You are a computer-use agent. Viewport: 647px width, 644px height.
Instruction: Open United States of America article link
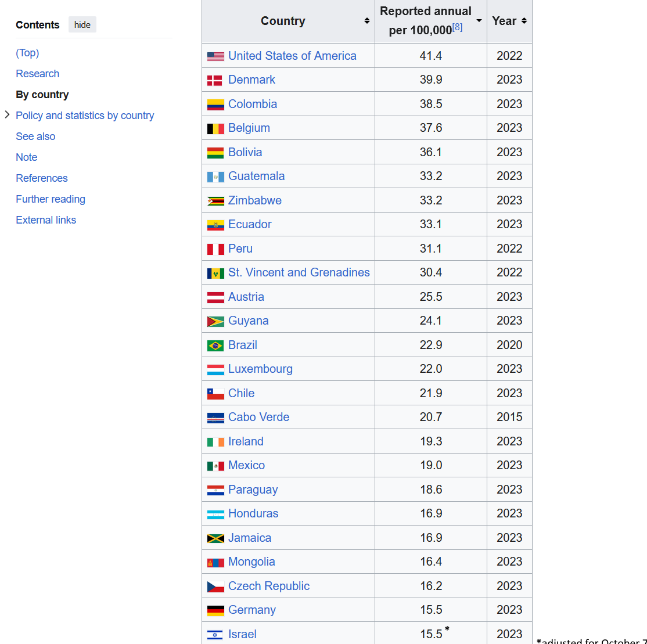292,56
